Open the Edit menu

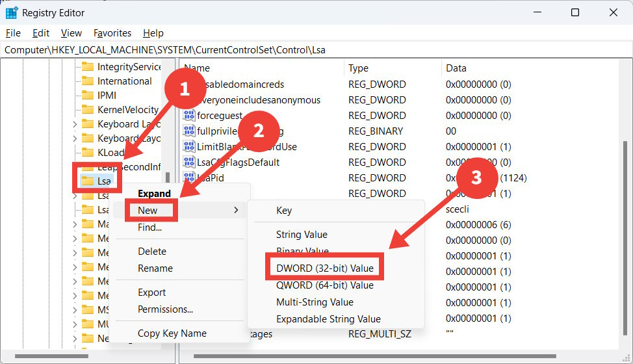tap(41, 33)
